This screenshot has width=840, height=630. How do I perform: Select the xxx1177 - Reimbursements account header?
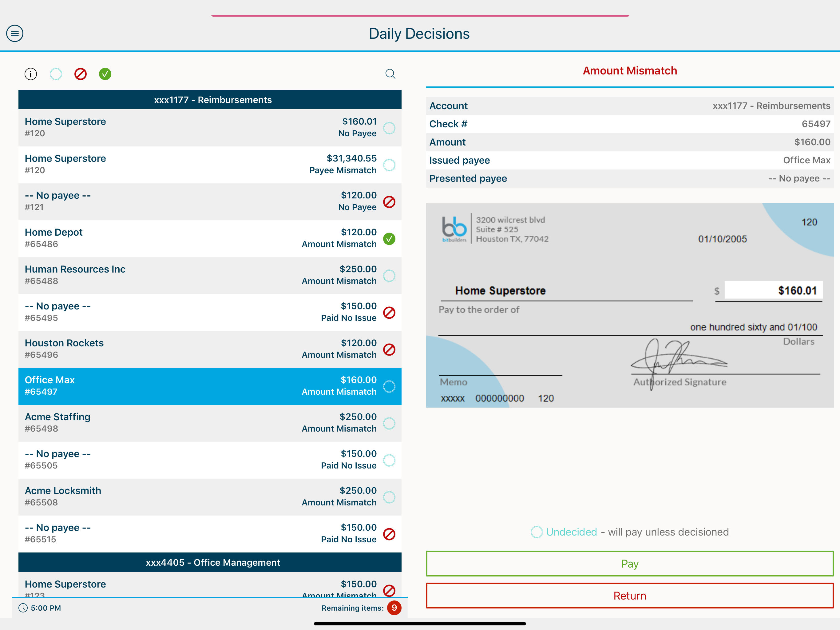coord(210,100)
